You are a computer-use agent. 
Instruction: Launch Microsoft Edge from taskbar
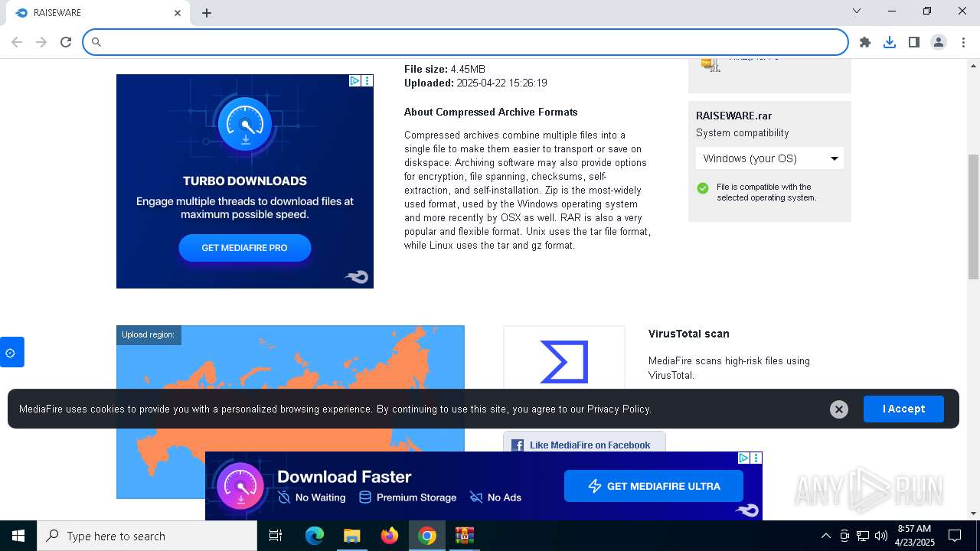coord(315,536)
